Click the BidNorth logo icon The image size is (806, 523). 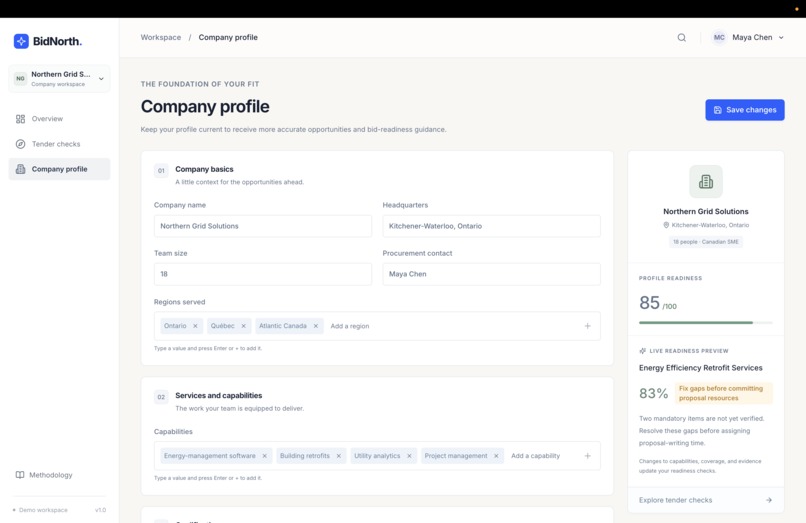[21, 41]
